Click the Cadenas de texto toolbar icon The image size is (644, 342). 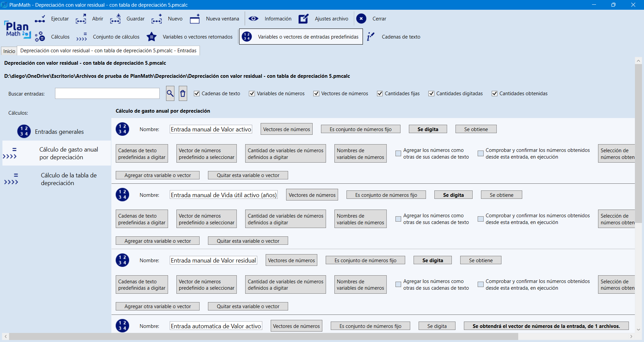[370, 37]
